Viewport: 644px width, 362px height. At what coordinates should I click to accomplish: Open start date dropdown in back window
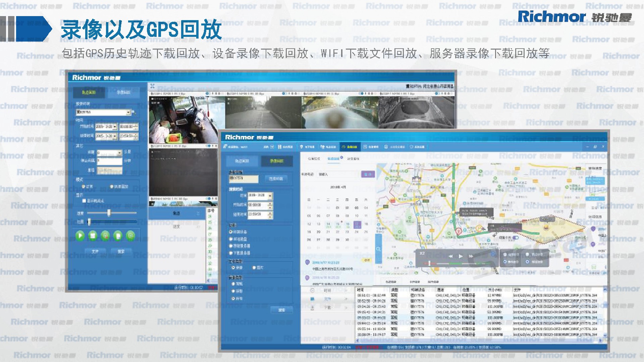[115, 127]
